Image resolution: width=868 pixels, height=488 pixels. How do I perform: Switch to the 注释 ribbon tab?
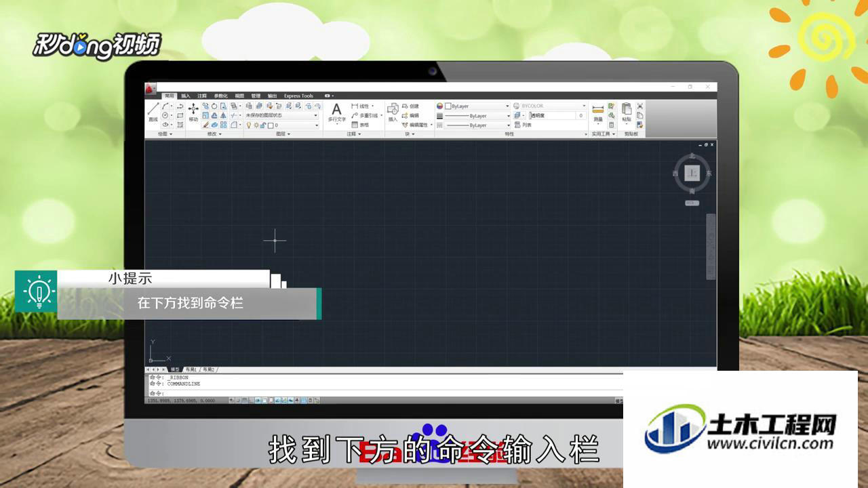(x=201, y=96)
